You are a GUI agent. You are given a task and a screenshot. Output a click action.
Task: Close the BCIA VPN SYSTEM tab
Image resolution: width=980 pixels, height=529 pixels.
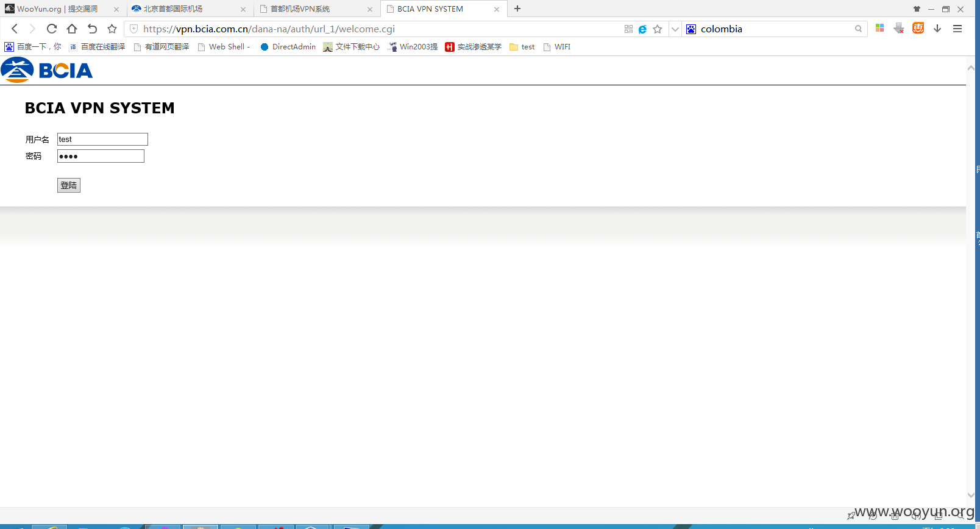[497, 9]
